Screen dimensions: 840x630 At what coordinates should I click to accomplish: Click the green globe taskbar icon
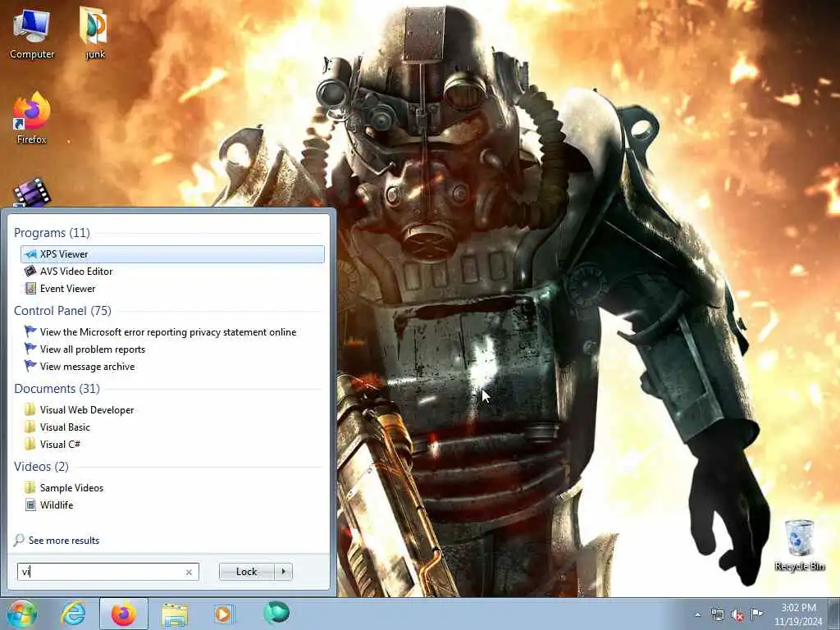tap(276, 613)
